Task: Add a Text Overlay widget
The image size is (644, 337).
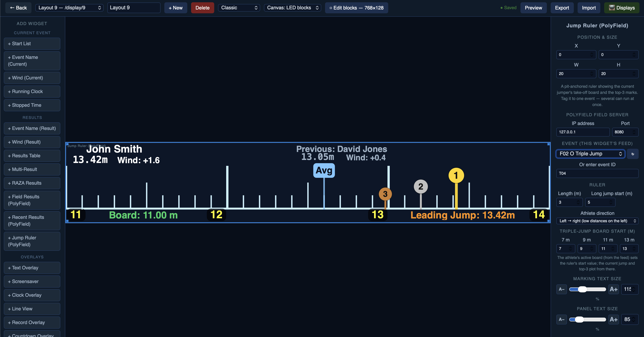Action: pyautogui.click(x=32, y=268)
